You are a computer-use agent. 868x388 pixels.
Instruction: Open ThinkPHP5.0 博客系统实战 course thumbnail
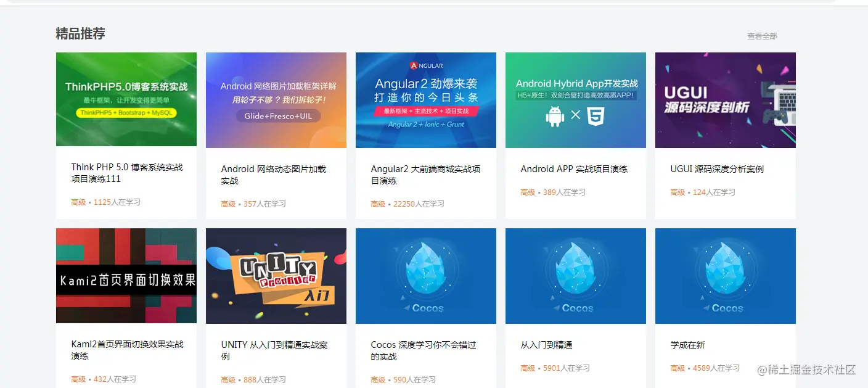[126, 99]
